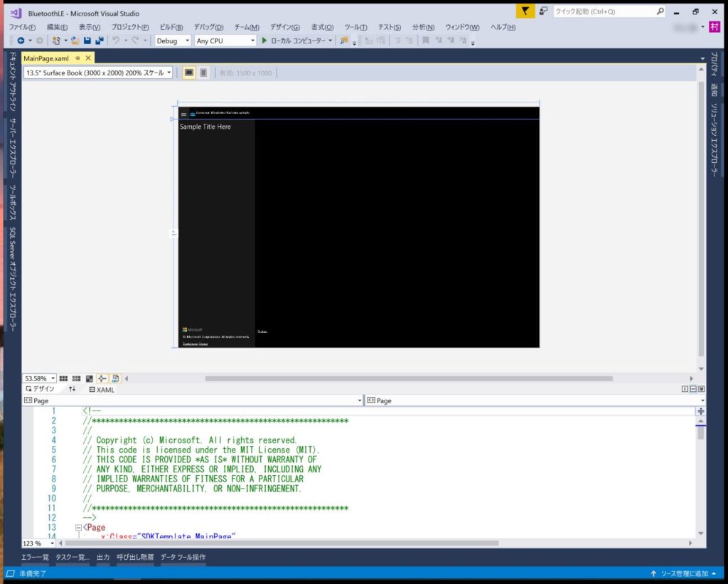
Task: Click the purple user account avatar
Action: pos(714,27)
